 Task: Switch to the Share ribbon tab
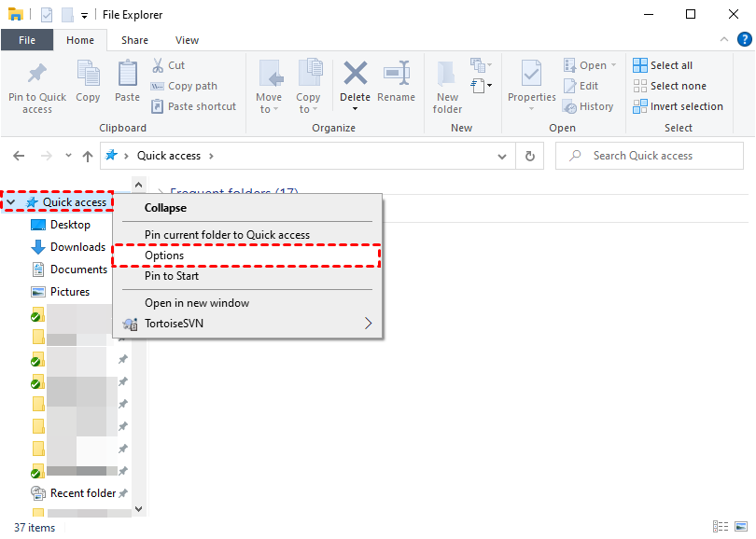coord(134,40)
